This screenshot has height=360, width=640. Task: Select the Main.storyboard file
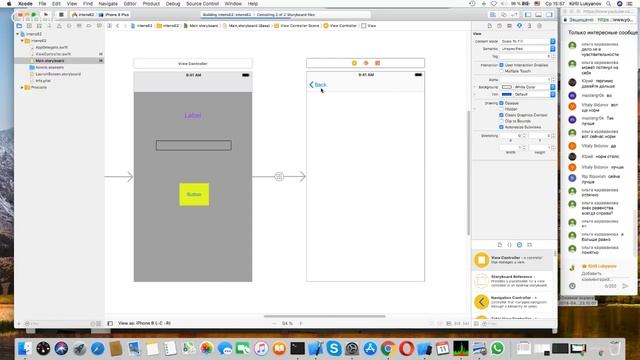[50, 61]
